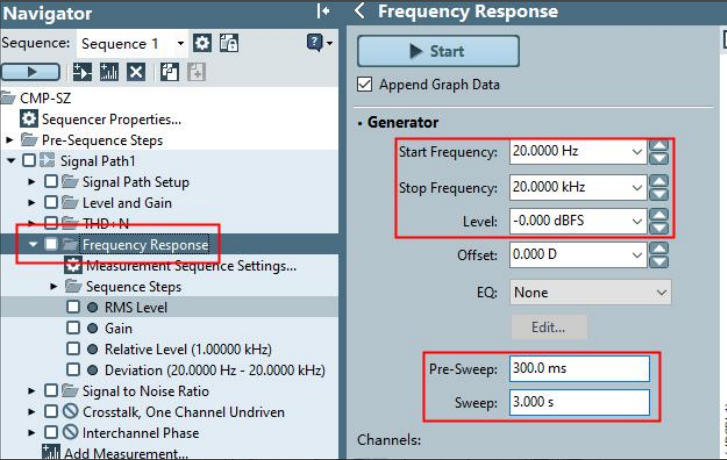Viewport: 727px width, 460px height.
Task: Go back using the Frequency Response chevron
Action: tap(360, 11)
